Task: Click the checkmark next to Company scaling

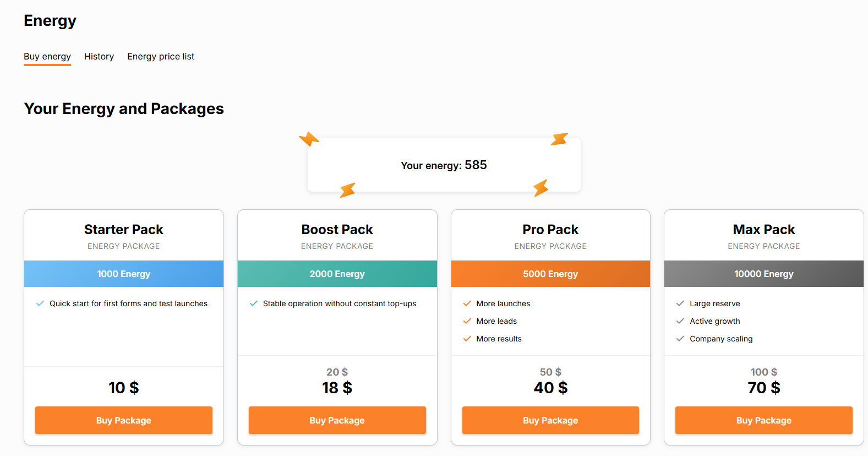Action: pyautogui.click(x=680, y=339)
